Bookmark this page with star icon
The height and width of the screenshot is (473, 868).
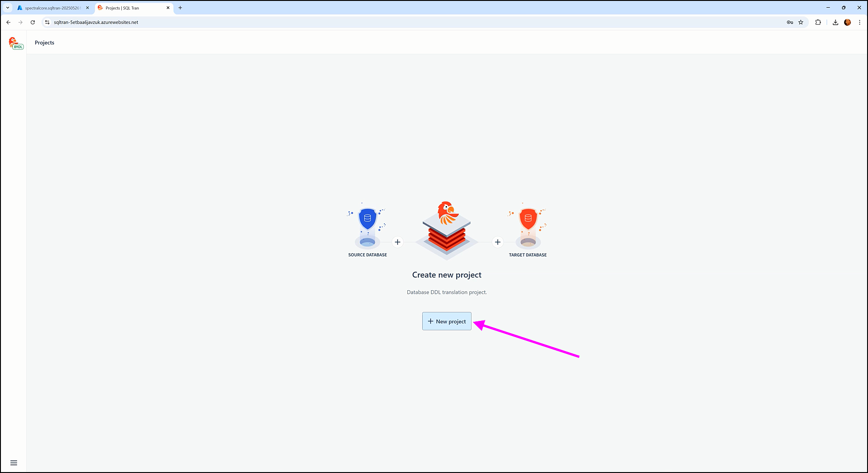click(x=801, y=22)
